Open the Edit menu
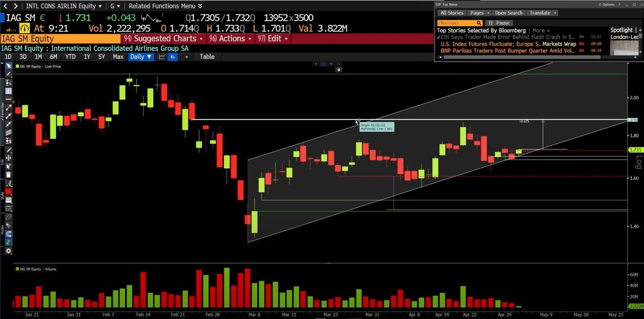This screenshot has height=319, width=644. [x=273, y=38]
